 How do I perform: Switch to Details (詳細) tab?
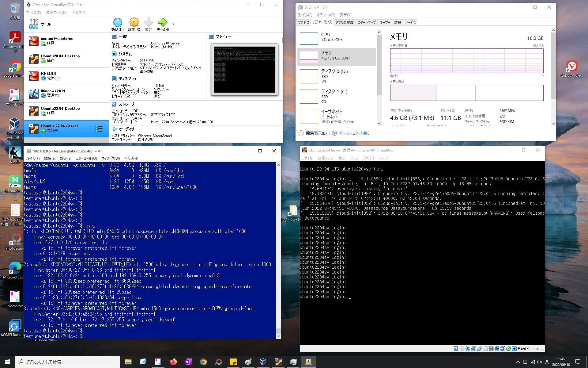398,22
